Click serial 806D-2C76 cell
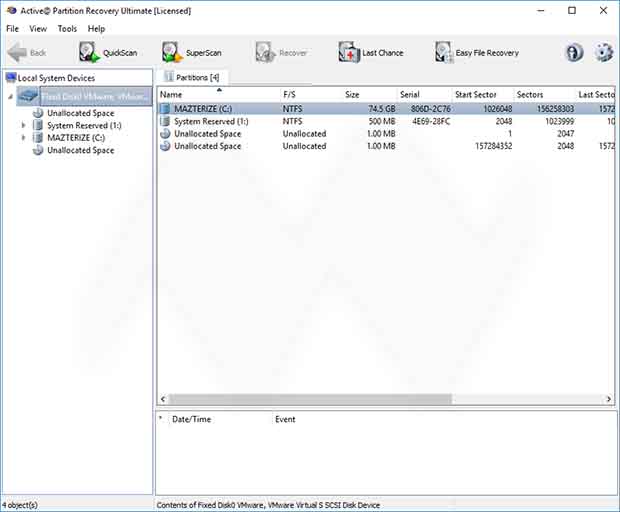Screen dimensions: 620x512 (x=430, y=108)
